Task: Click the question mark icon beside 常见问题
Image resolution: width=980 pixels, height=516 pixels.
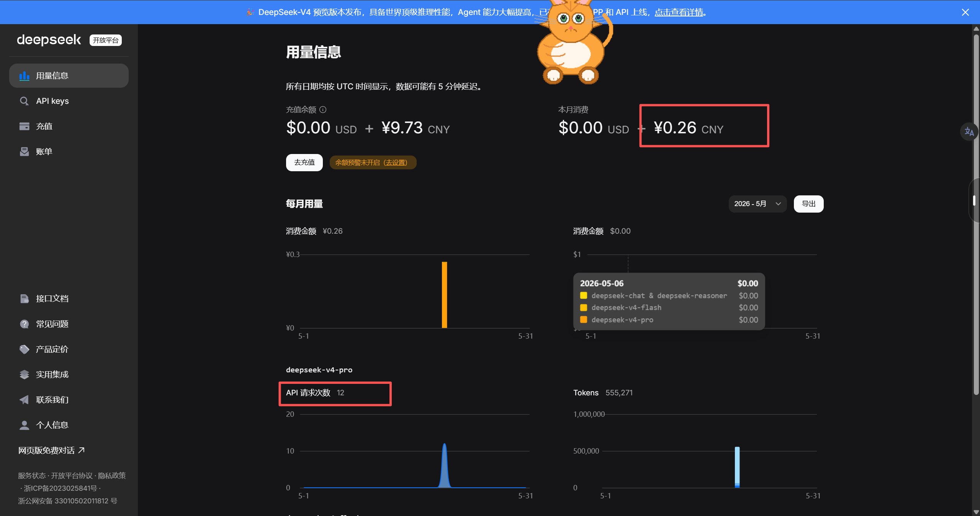Action: click(x=25, y=324)
